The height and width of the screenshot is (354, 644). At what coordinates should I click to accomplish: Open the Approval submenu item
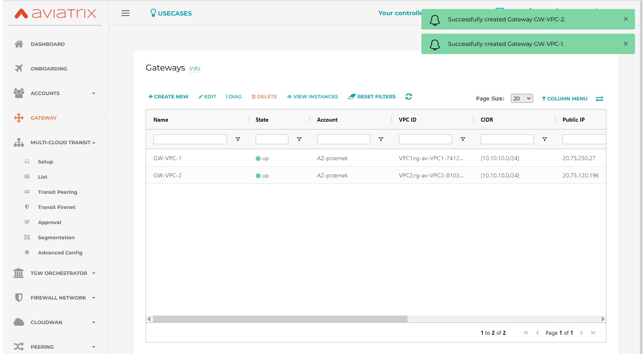(x=50, y=222)
